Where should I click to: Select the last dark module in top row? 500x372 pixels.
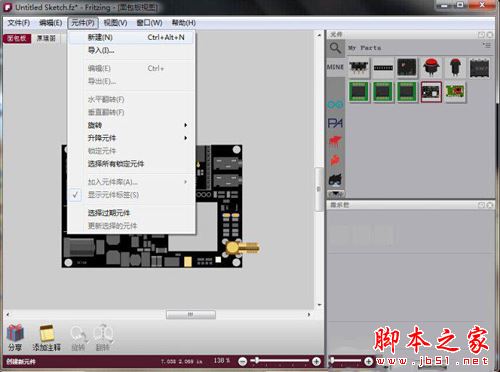(479, 68)
